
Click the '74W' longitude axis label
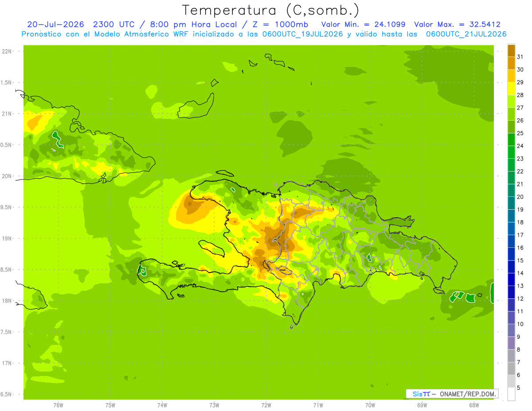[x=162, y=405]
